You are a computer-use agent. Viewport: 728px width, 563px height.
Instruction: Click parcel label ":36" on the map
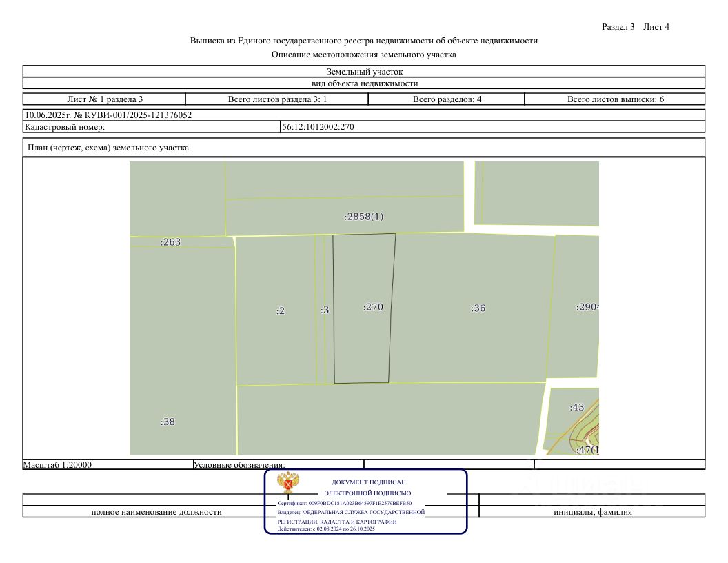[x=478, y=308]
